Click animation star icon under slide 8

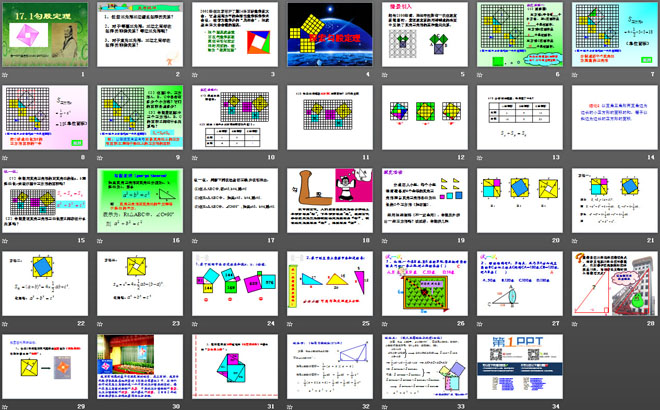tap(5, 158)
